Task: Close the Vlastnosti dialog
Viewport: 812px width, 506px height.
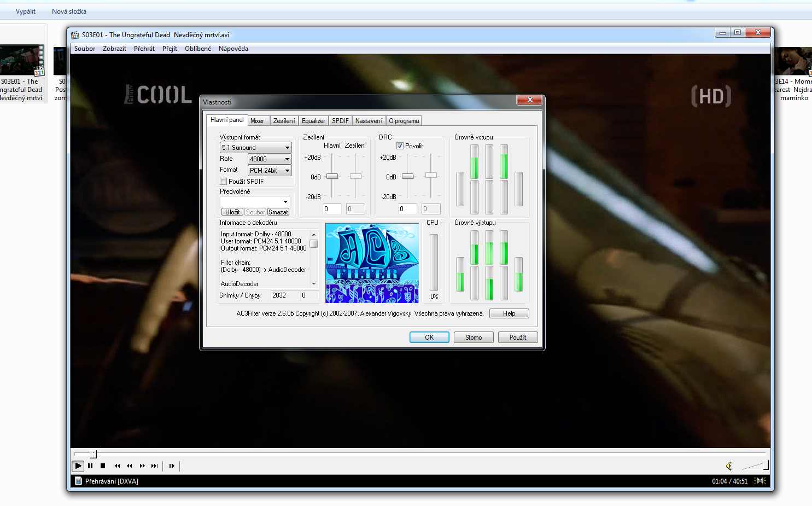Action: click(x=530, y=100)
